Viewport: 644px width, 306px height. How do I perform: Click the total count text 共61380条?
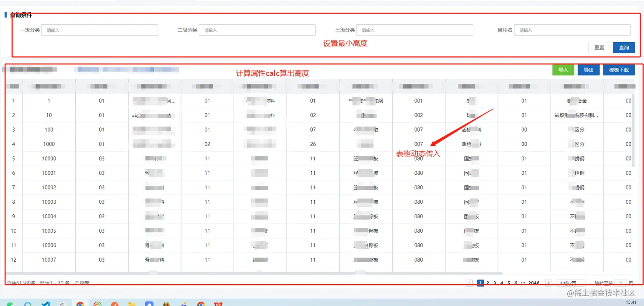click(x=21, y=283)
